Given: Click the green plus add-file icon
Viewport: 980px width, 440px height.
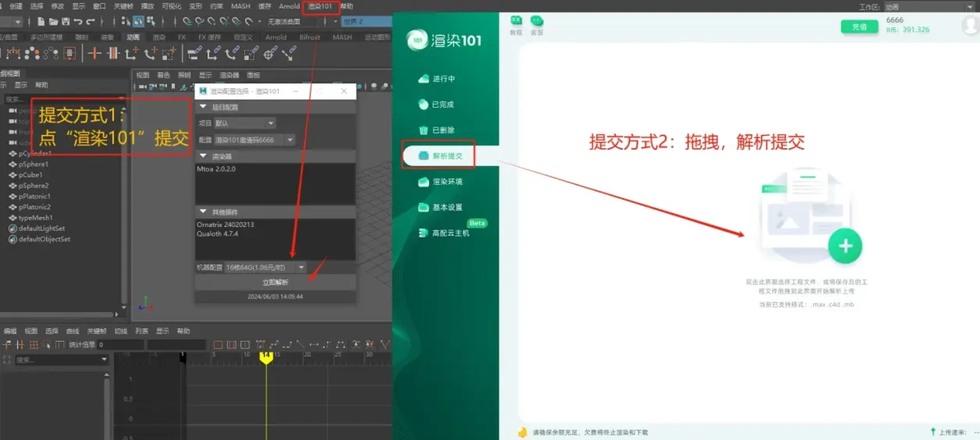Looking at the screenshot, I should 845,246.
